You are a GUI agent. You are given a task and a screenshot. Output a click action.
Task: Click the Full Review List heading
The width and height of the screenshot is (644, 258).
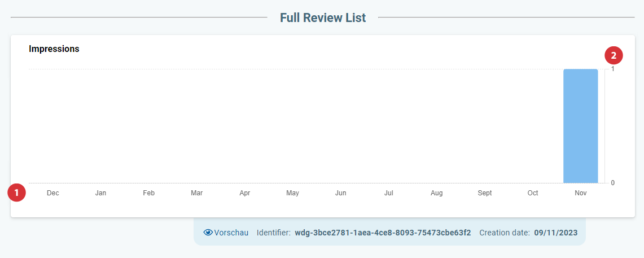[x=323, y=18]
